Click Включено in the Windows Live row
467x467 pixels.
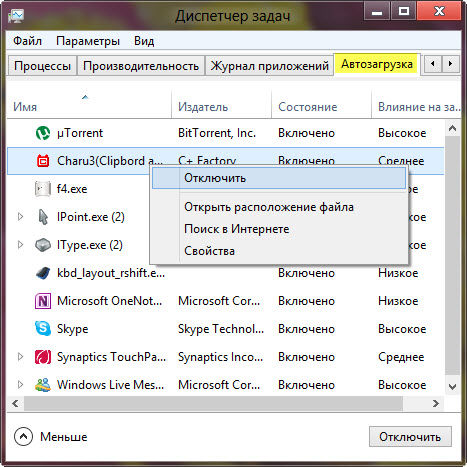coord(307,385)
